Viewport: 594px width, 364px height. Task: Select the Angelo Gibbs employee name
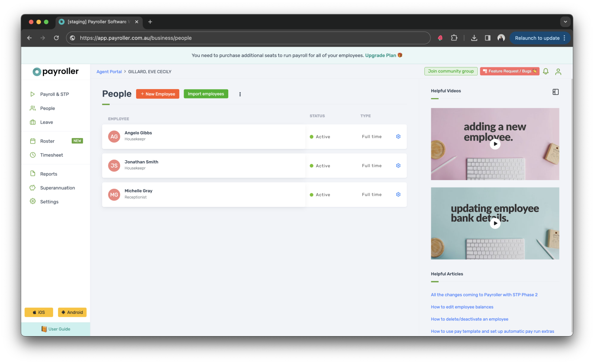(x=138, y=133)
